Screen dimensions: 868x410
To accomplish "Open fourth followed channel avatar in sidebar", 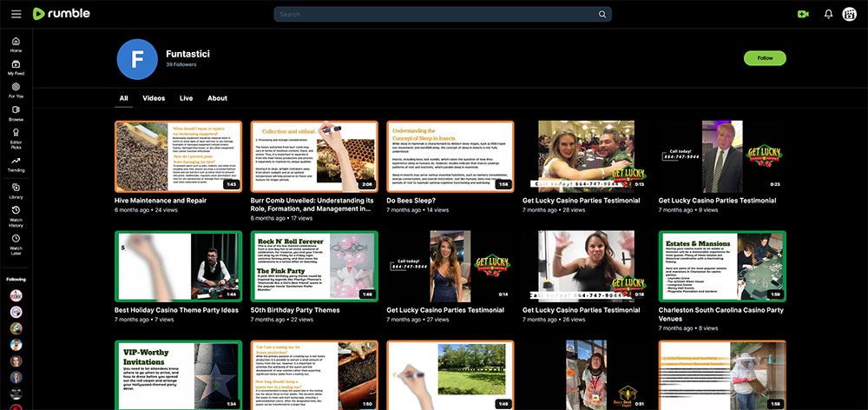I will (x=16, y=345).
